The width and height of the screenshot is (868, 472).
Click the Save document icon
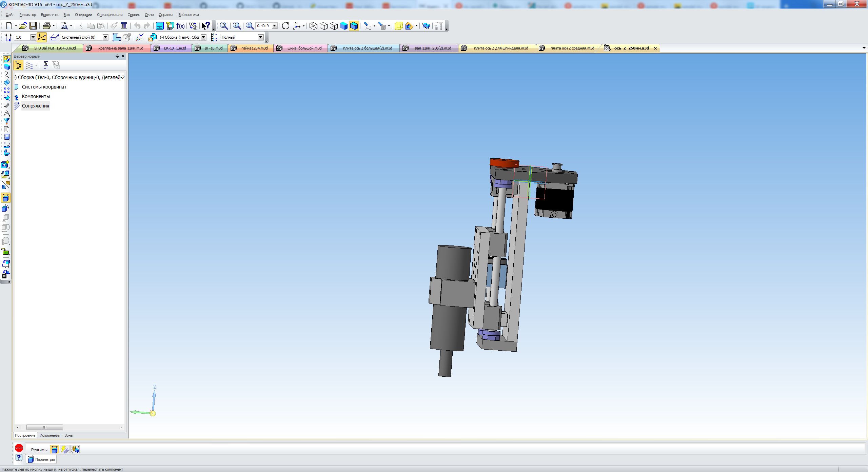[33, 26]
